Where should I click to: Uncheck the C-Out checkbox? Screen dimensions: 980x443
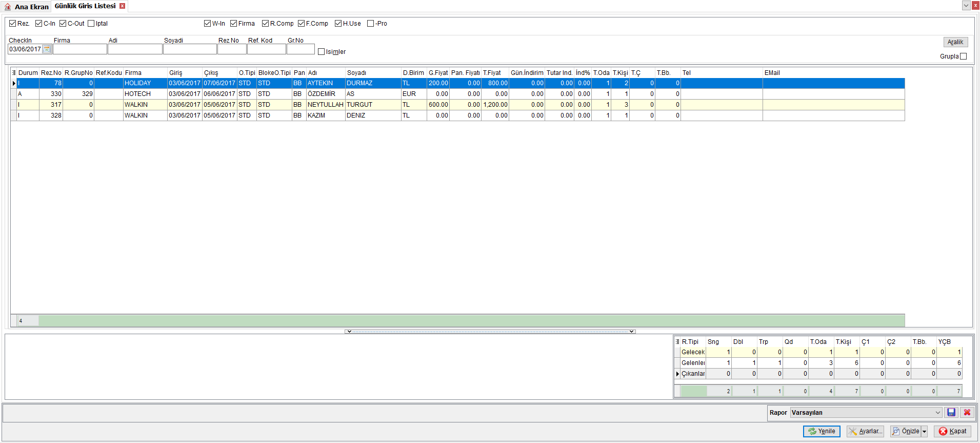click(63, 24)
